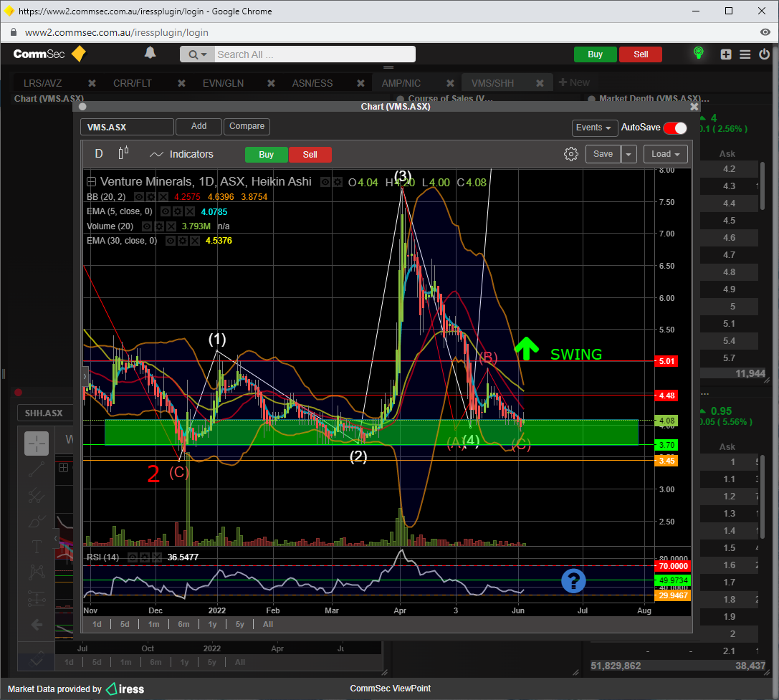Close the floating Chart (VMS.ASX) window
This screenshot has width=779, height=700.
click(x=694, y=106)
